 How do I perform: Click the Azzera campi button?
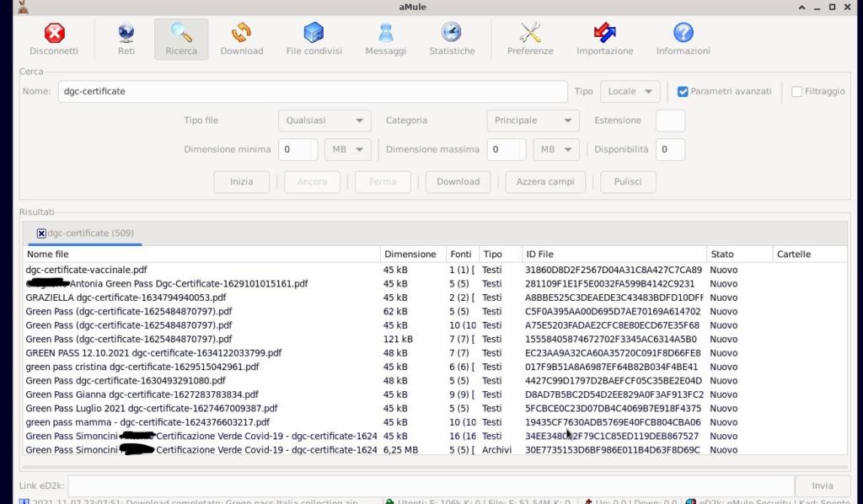coord(545,181)
